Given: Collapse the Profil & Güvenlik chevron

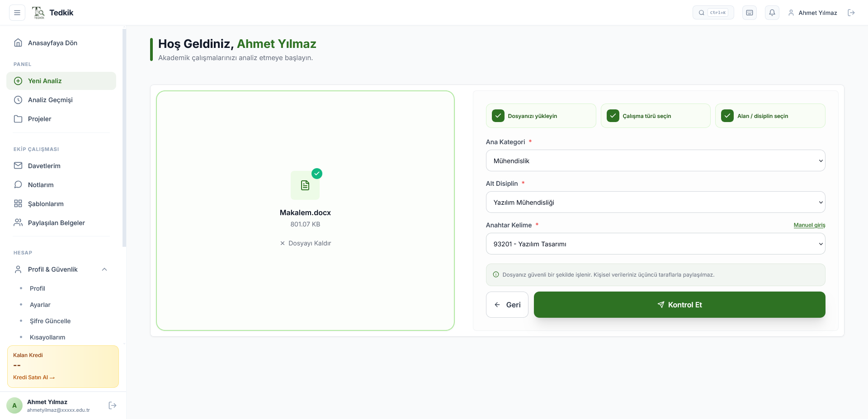Looking at the screenshot, I should [104, 269].
